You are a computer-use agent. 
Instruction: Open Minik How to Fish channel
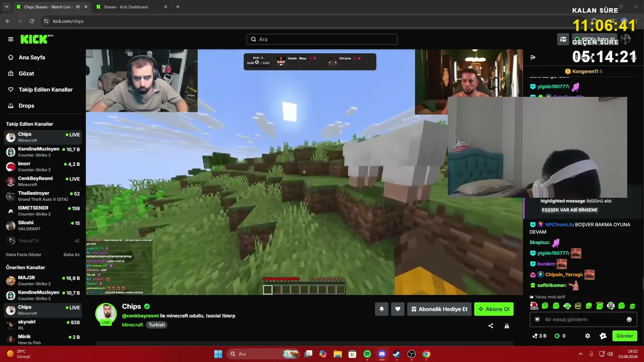(x=43, y=339)
